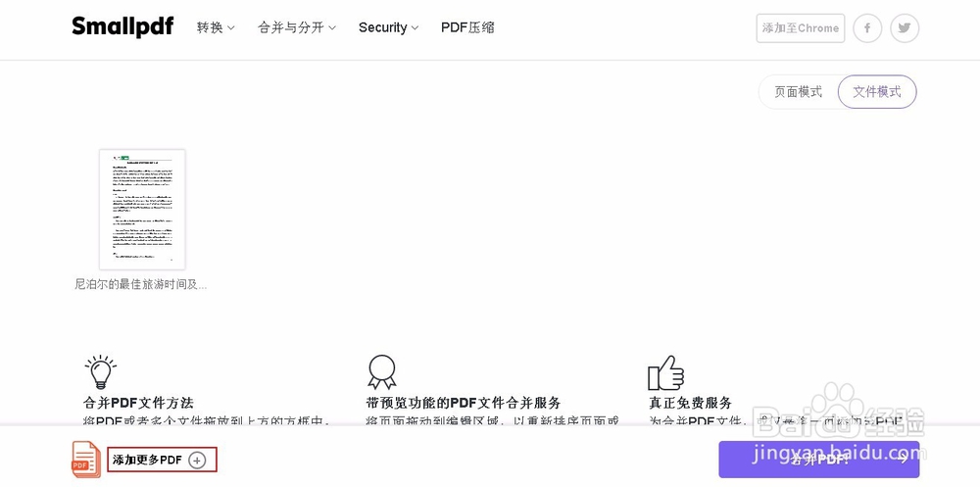Screen dimensions: 980x487
Task: Click the Smallpdf logo
Action: tap(122, 26)
